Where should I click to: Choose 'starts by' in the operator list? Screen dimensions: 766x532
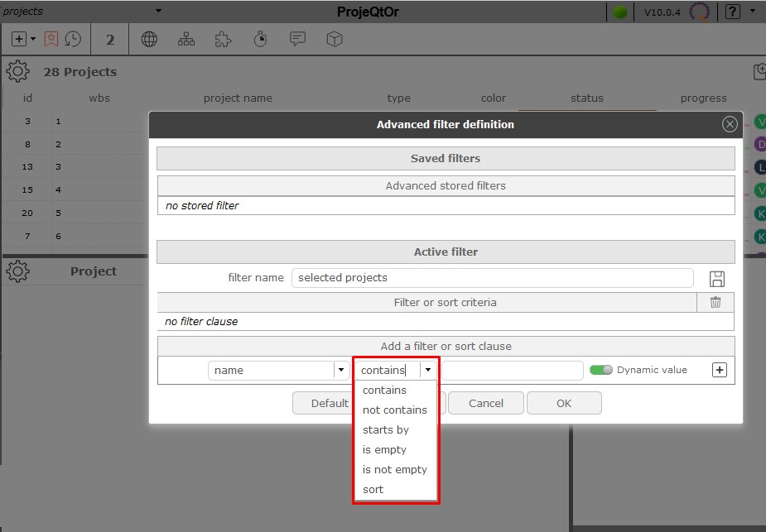[386, 430]
